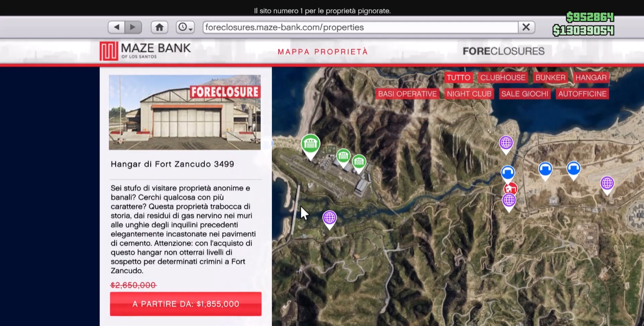Show NIGHT CLUB properties
The height and width of the screenshot is (326, 644).
pyautogui.click(x=469, y=94)
